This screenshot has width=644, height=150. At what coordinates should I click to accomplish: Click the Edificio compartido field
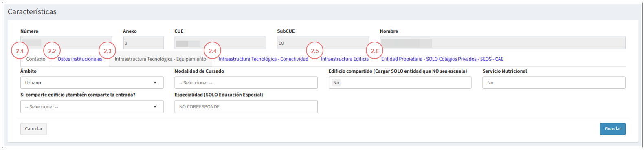coord(400,83)
